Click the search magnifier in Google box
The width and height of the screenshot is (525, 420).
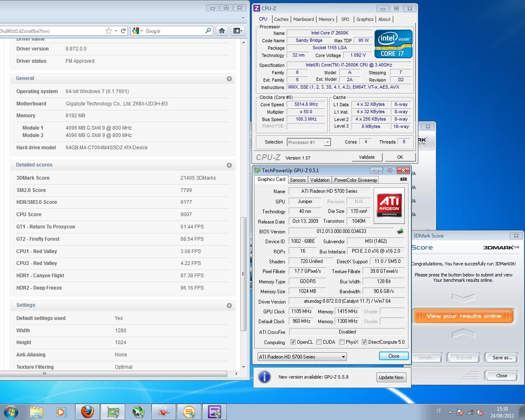(208, 31)
